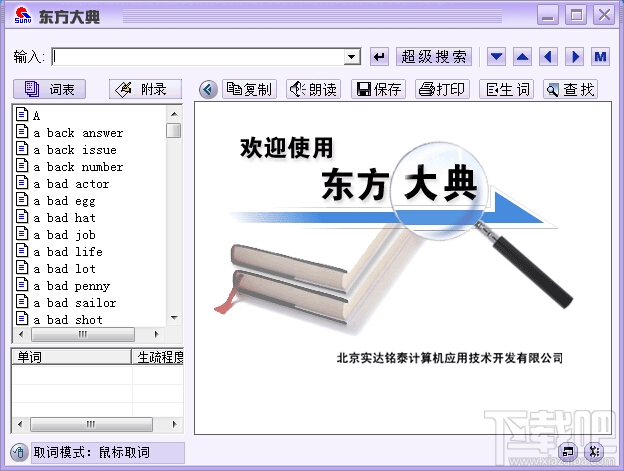Collapse the side panel with round arrow icon
The width and height of the screenshot is (624, 471).
[208, 90]
